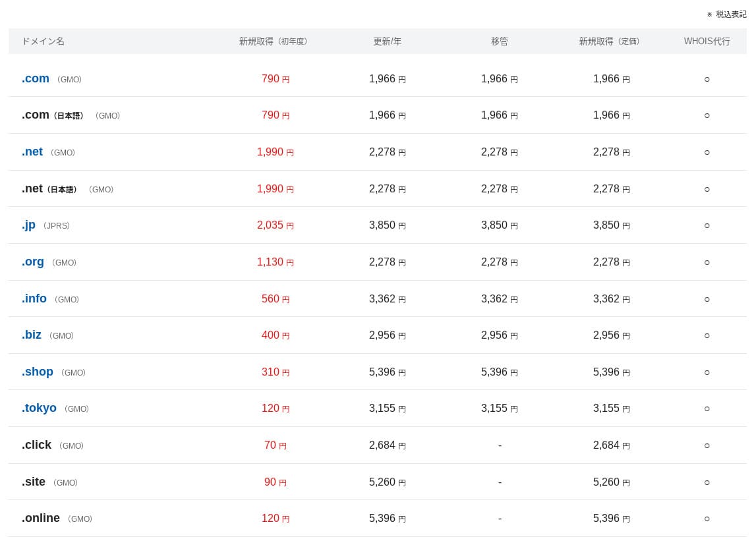This screenshot has height=539, width=756.
Task: Click the 更新/年 column header
Action: [x=387, y=42]
